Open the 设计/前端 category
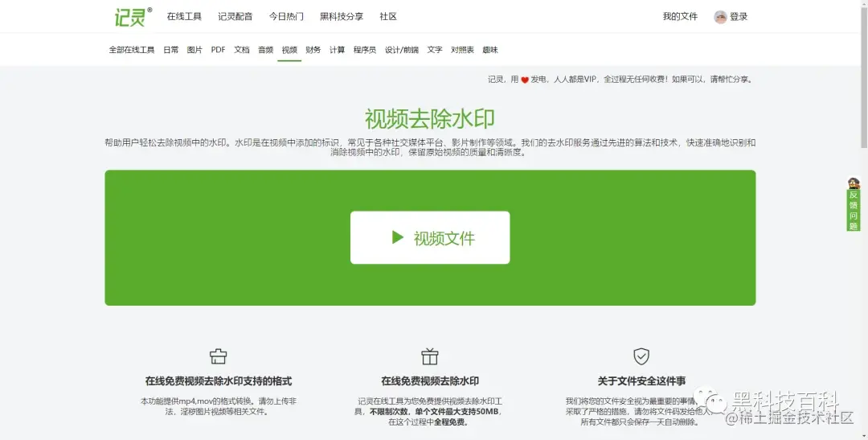The image size is (868, 440). pos(402,50)
